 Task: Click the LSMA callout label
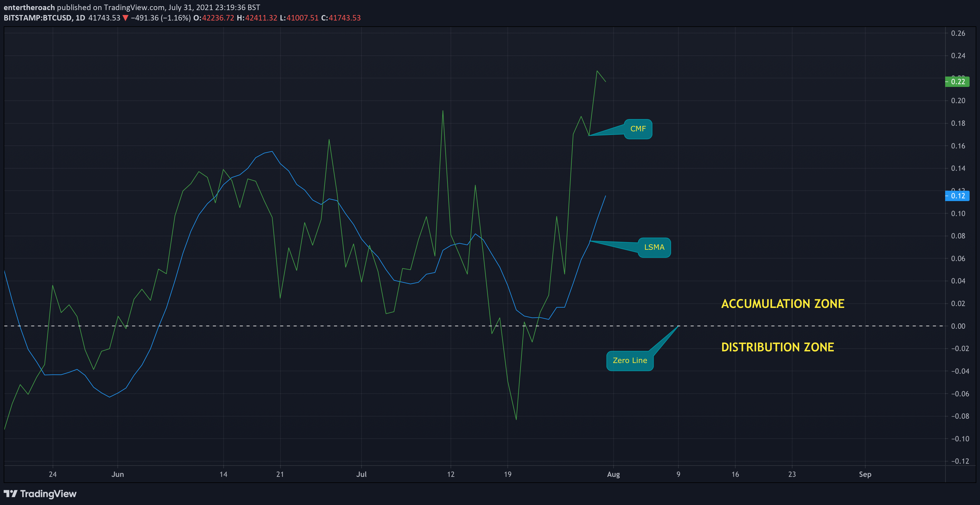point(654,247)
